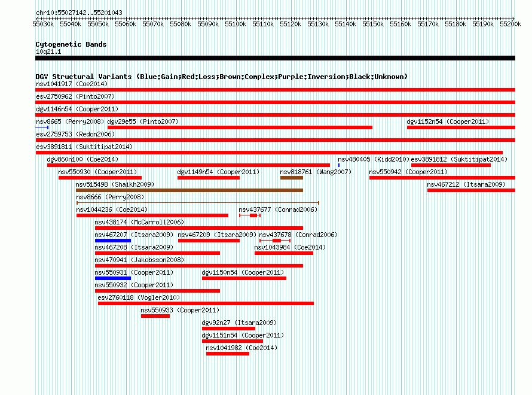Select the nsv467207 (Itsara2009) label
Viewport: 532px width, 395px height.
tap(134, 235)
